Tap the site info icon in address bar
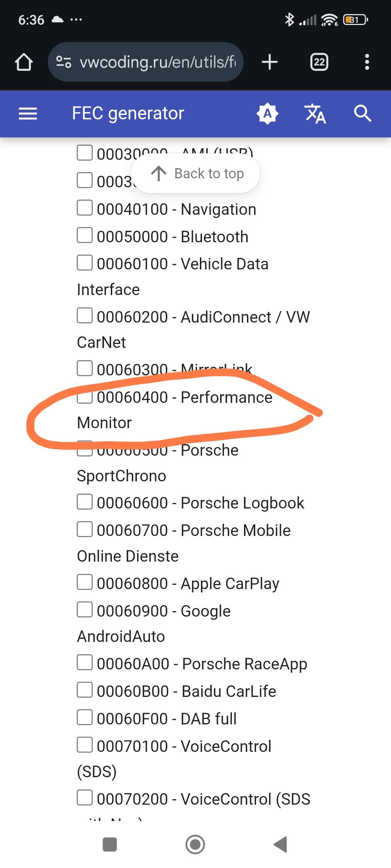This screenshot has width=391, height=868. click(64, 62)
